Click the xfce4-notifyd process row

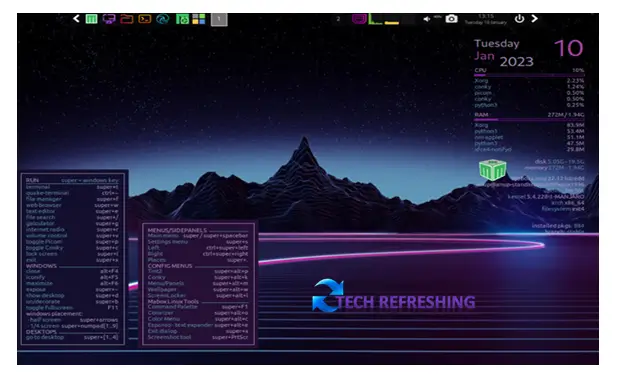(529, 150)
